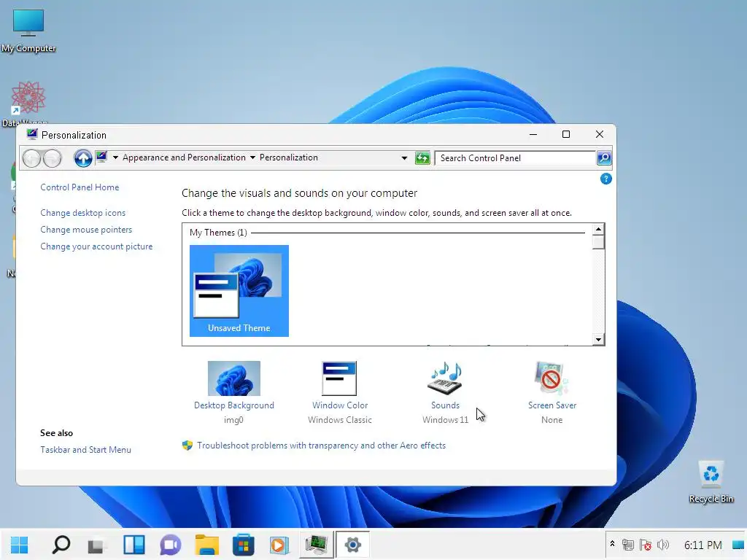
Task: Open Troubleshoot transparency and Aero effects link
Action: (x=321, y=446)
